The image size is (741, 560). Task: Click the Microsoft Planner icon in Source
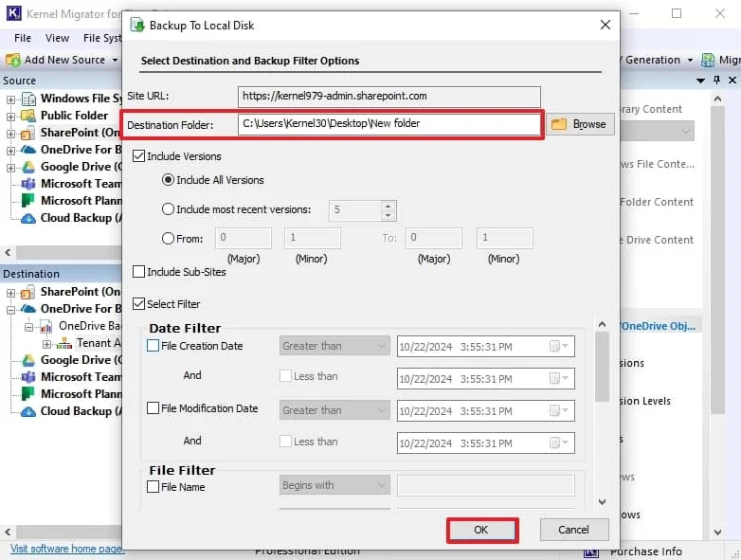click(27, 201)
